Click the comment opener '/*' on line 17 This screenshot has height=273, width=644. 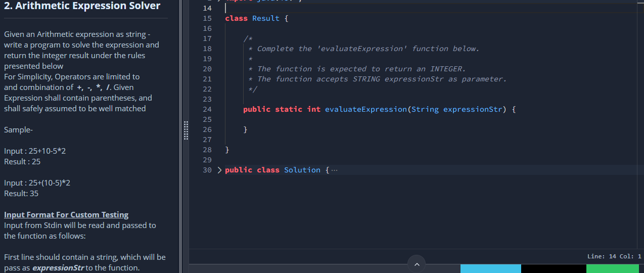point(248,38)
